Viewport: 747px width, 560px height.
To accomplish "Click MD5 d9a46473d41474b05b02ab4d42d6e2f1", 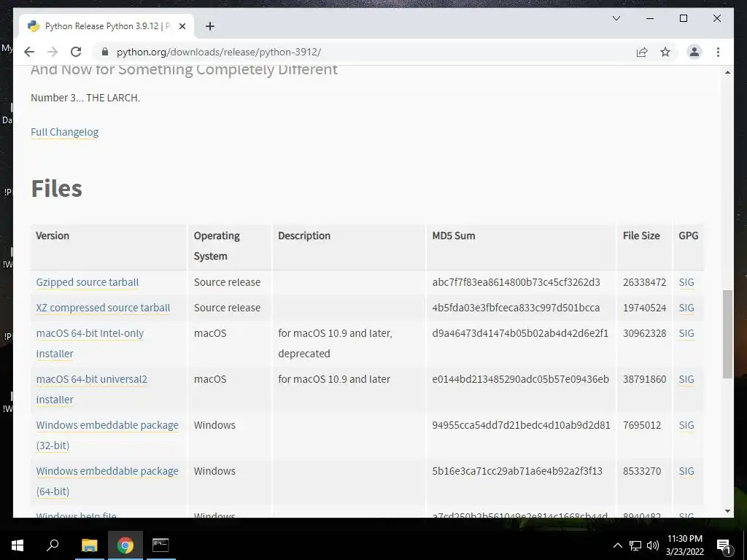I will pos(520,333).
